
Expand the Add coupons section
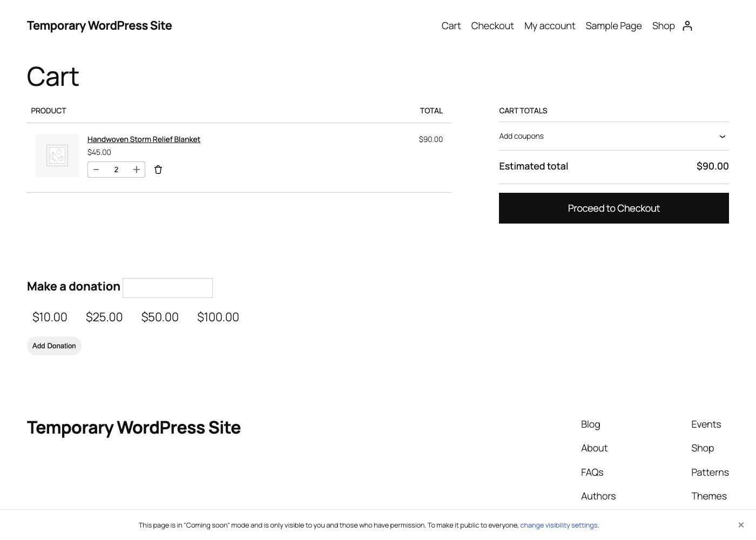click(x=614, y=136)
